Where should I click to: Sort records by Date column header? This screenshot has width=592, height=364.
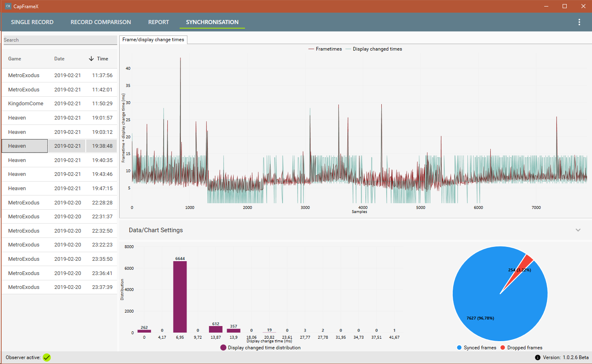pos(59,59)
